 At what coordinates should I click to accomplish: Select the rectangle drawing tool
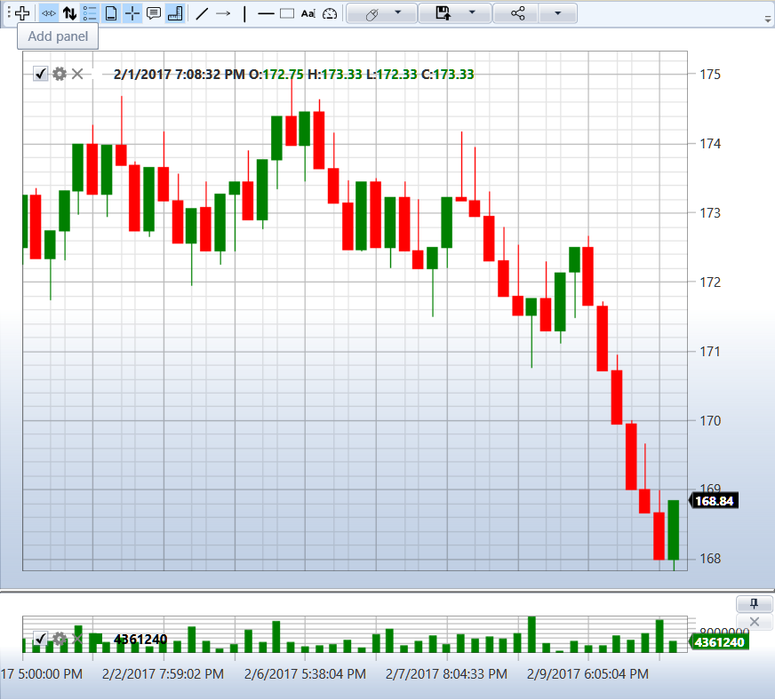point(287,13)
